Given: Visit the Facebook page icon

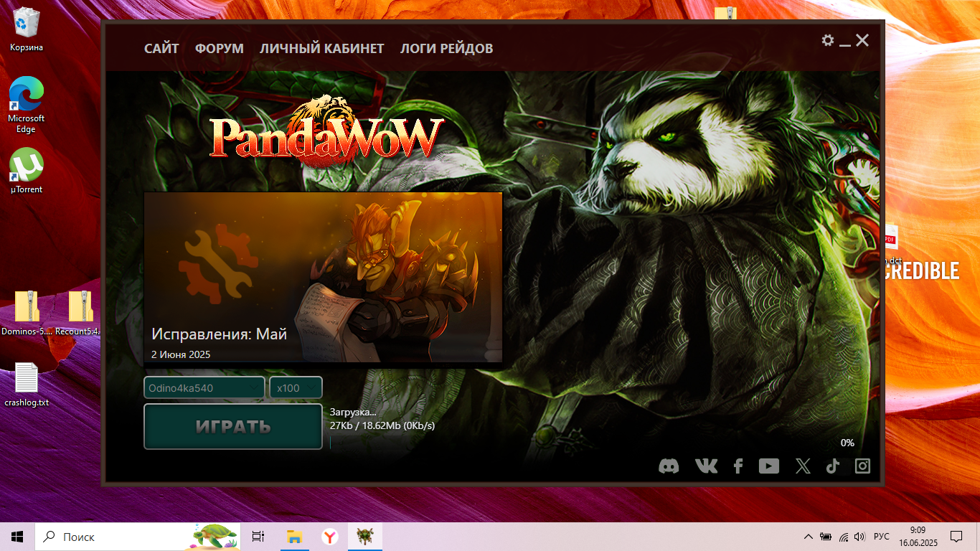Looking at the screenshot, I should [x=738, y=466].
